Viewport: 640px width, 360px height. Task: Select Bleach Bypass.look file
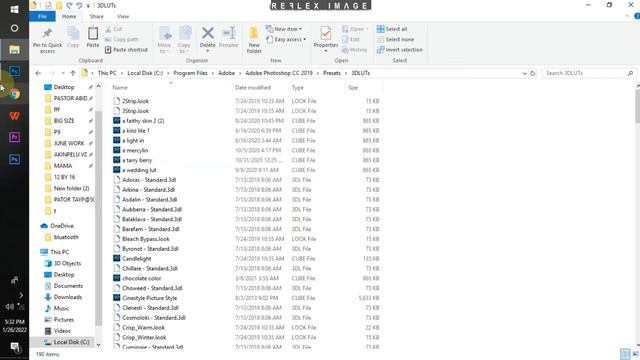tap(146, 239)
